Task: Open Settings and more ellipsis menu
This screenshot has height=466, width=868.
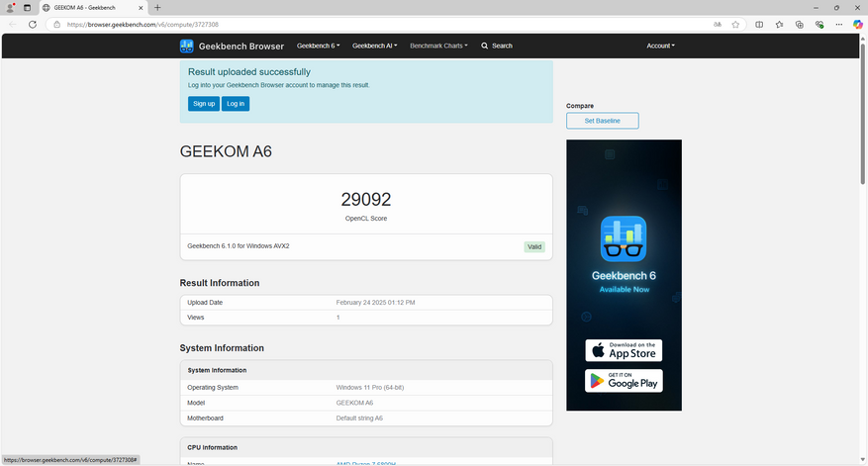Action: pyautogui.click(x=839, y=25)
